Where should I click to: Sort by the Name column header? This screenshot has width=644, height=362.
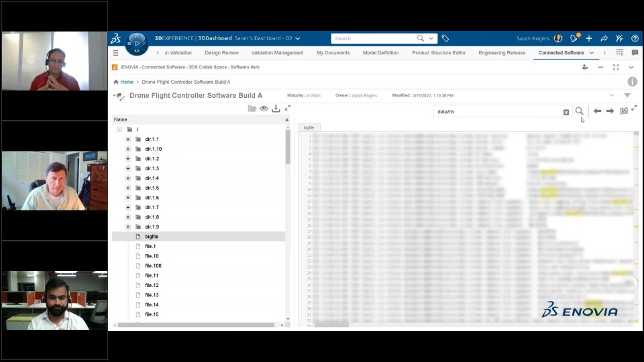tap(120, 119)
